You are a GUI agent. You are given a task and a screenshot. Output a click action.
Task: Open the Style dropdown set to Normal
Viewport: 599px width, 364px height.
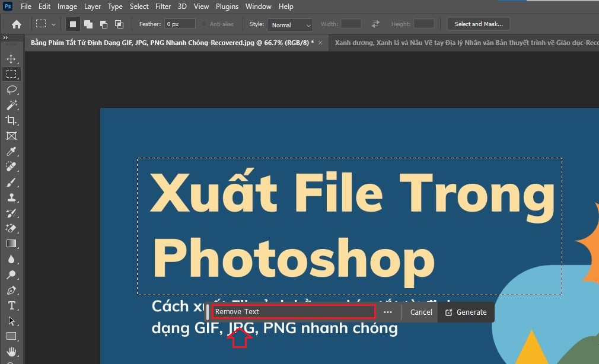point(290,25)
